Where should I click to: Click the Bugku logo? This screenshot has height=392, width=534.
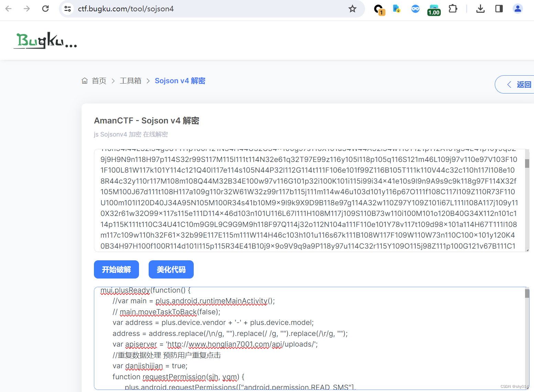(45, 40)
